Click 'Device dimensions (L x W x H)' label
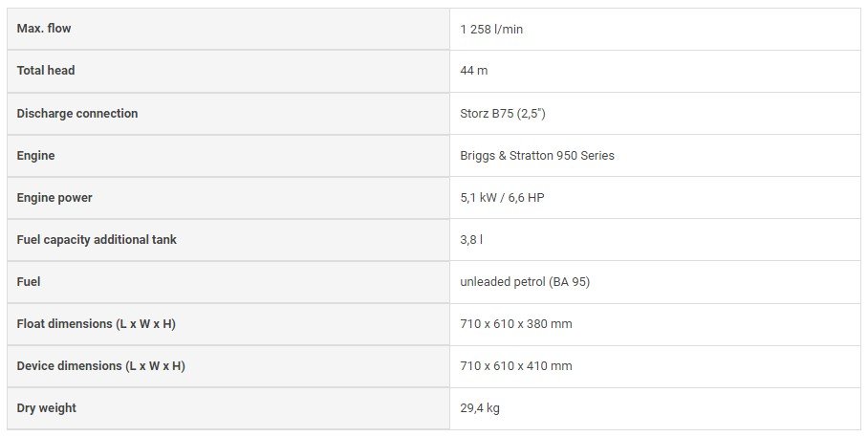The height and width of the screenshot is (437, 868). tap(100, 365)
